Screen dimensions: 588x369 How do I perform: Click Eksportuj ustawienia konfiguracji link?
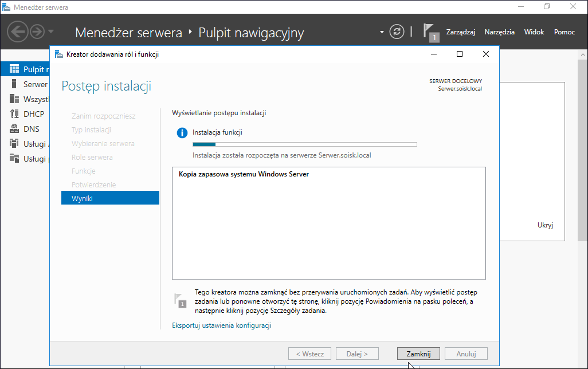click(222, 325)
